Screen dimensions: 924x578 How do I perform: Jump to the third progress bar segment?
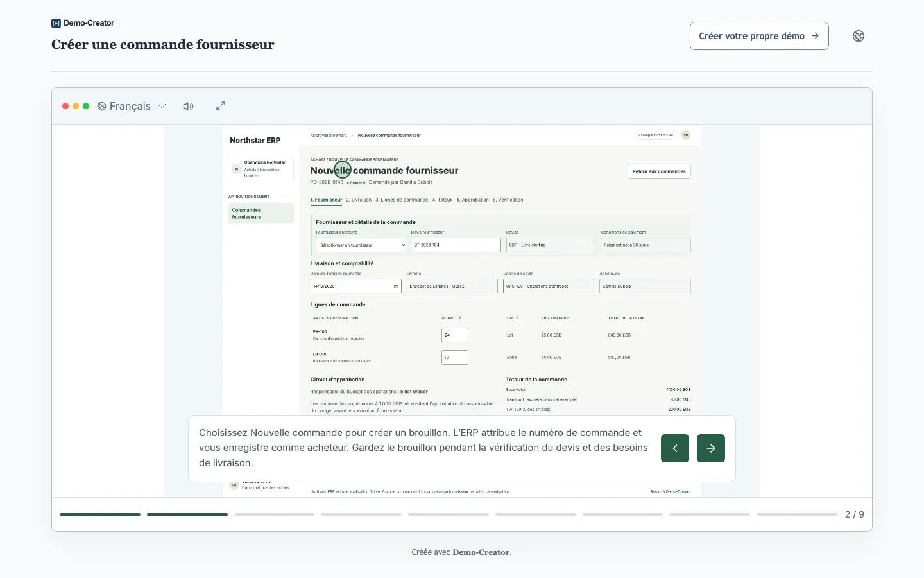(274, 514)
